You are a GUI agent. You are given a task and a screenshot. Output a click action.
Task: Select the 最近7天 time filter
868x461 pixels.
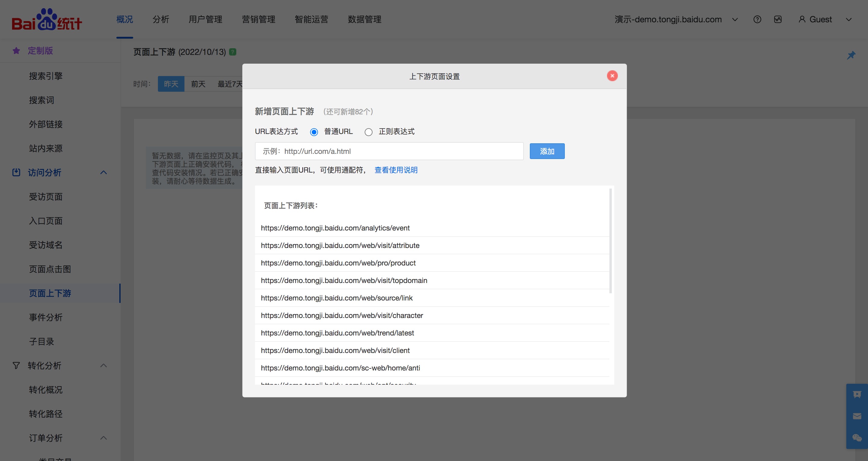coord(230,84)
